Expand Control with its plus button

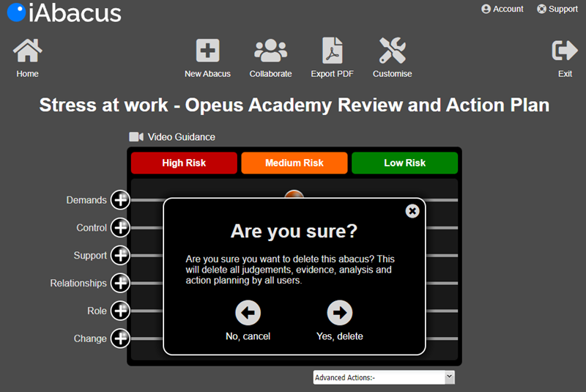(x=120, y=228)
